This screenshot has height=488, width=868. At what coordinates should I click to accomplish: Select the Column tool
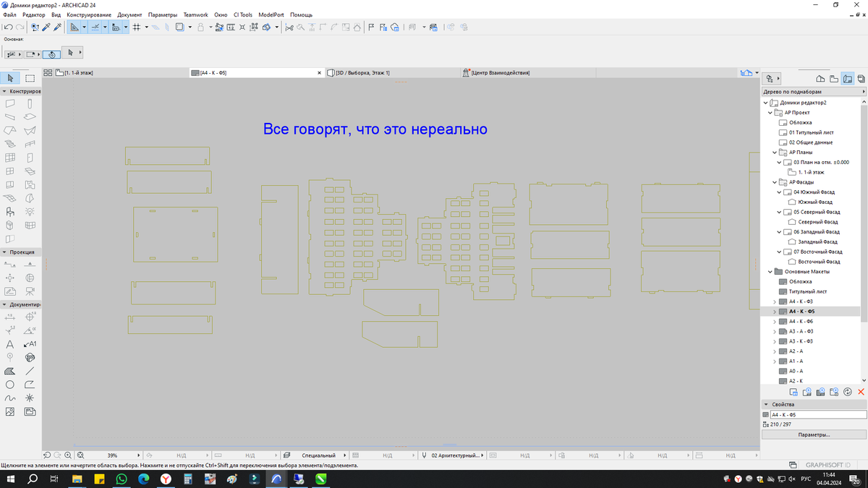pos(30,103)
